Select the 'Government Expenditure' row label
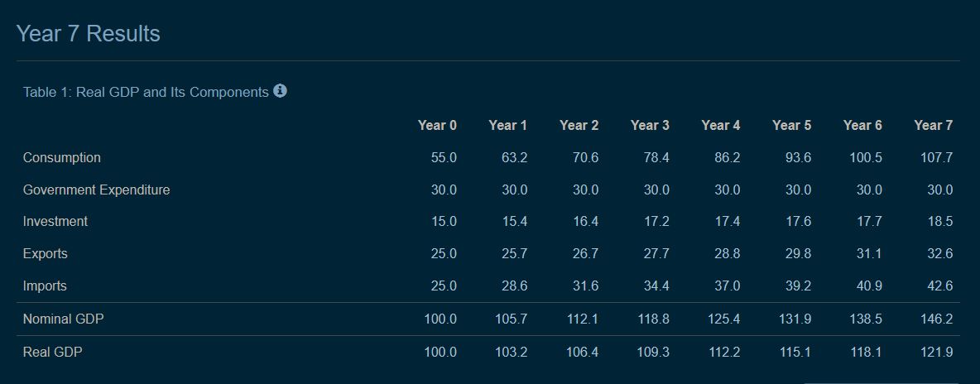The image size is (980, 384). (96, 190)
